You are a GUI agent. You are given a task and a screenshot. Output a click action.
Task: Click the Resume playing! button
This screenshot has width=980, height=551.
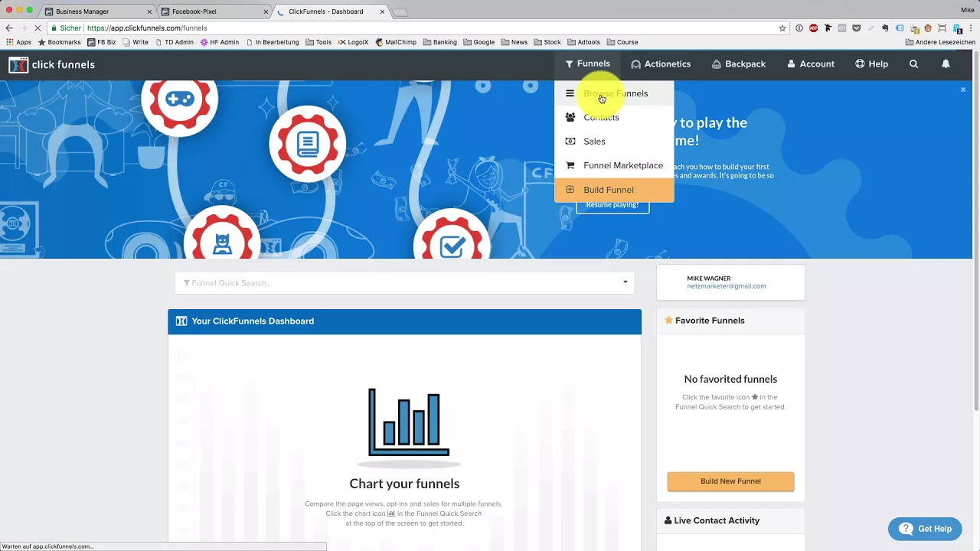tap(612, 205)
